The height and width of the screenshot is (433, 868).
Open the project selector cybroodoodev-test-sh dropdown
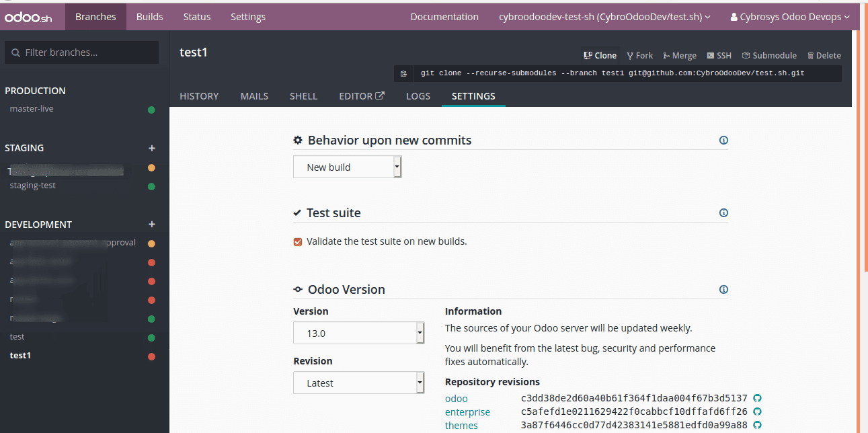(x=604, y=17)
